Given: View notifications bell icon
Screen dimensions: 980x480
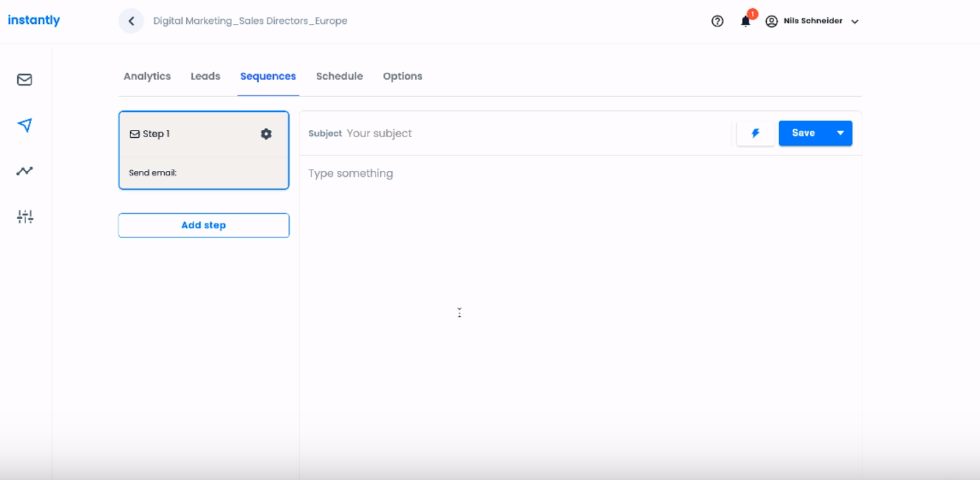Looking at the screenshot, I should coord(745,21).
